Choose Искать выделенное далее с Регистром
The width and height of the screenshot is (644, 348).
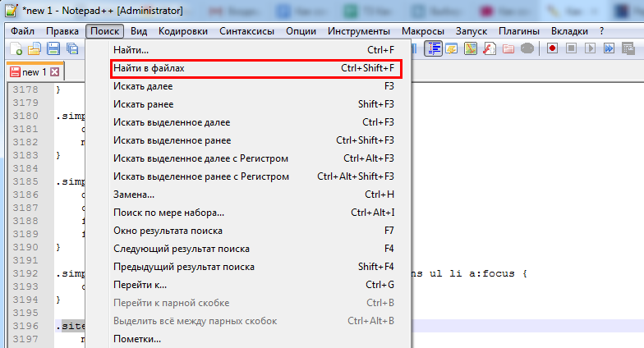(248, 158)
